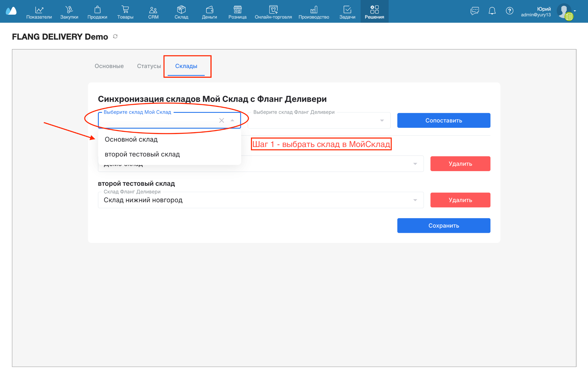Viewport: 588px width, 379px height.
Task: Click the Сопоставить button
Action: (x=444, y=121)
